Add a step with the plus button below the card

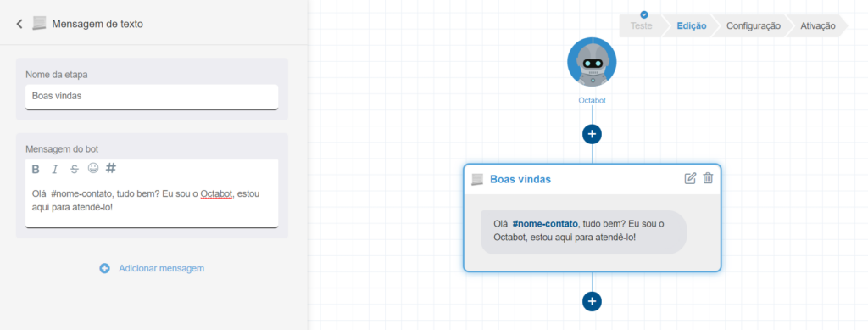pos(592,301)
